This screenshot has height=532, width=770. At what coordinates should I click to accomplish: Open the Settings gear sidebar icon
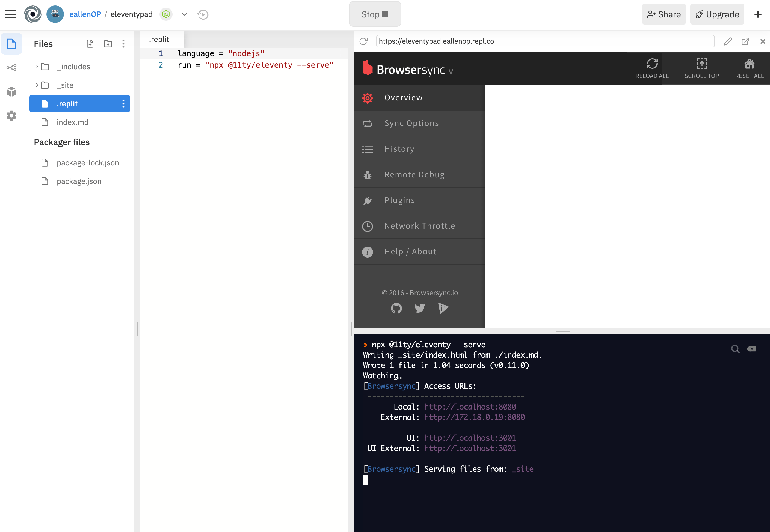(11, 116)
